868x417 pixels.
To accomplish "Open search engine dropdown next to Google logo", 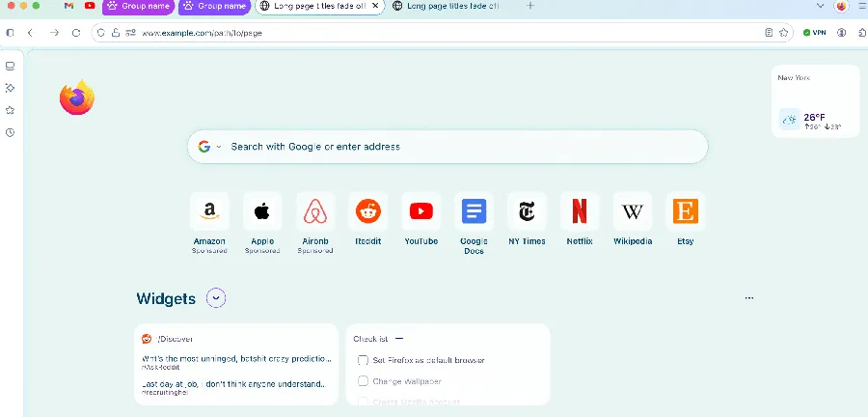I will click(x=219, y=147).
